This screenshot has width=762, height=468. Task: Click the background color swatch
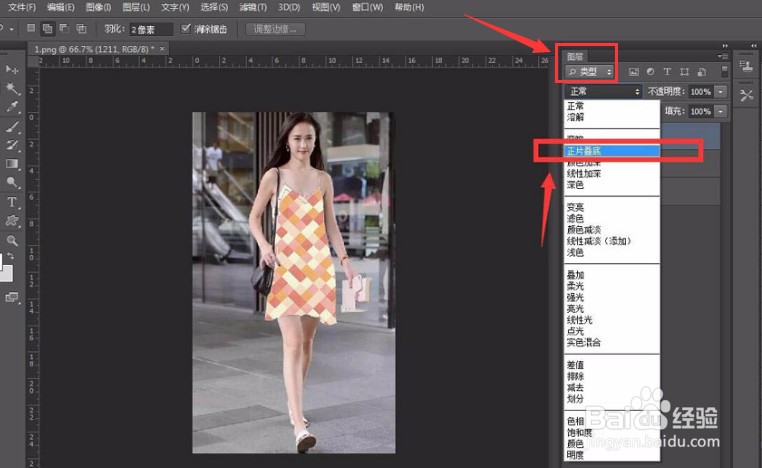coord(6,273)
